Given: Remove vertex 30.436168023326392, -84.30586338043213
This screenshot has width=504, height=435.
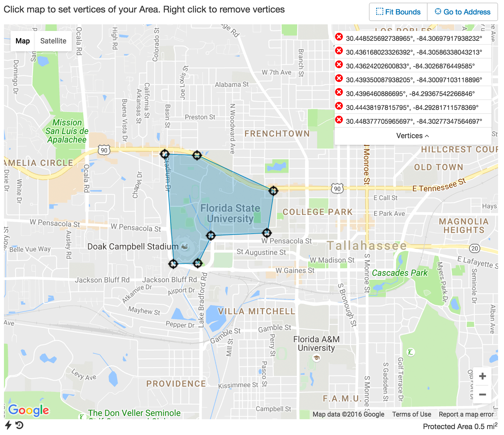Looking at the screenshot, I should tap(339, 51).
